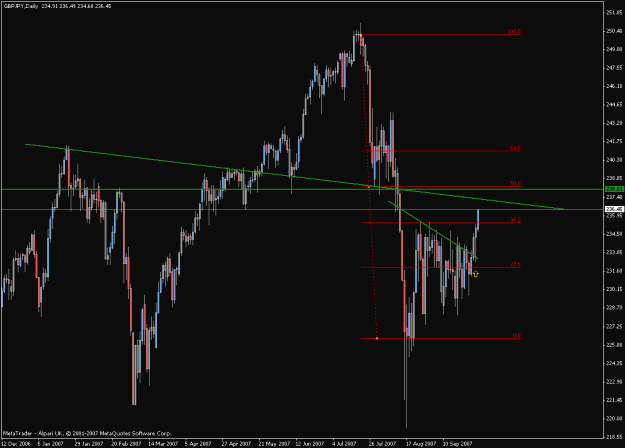Click the 247.55 price axis label
The width and height of the screenshot is (625, 448).
[614, 68]
